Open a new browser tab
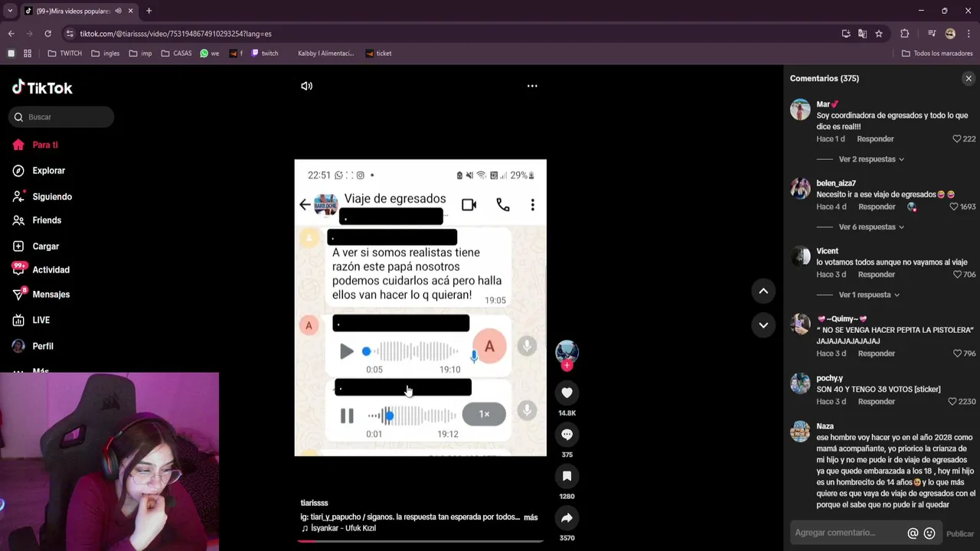980x551 pixels. click(149, 11)
